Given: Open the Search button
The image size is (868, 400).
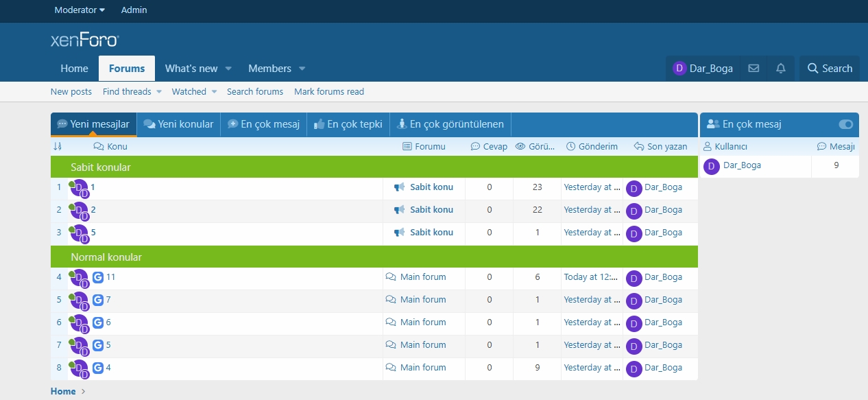Looking at the screenshot, I should 829,69.
